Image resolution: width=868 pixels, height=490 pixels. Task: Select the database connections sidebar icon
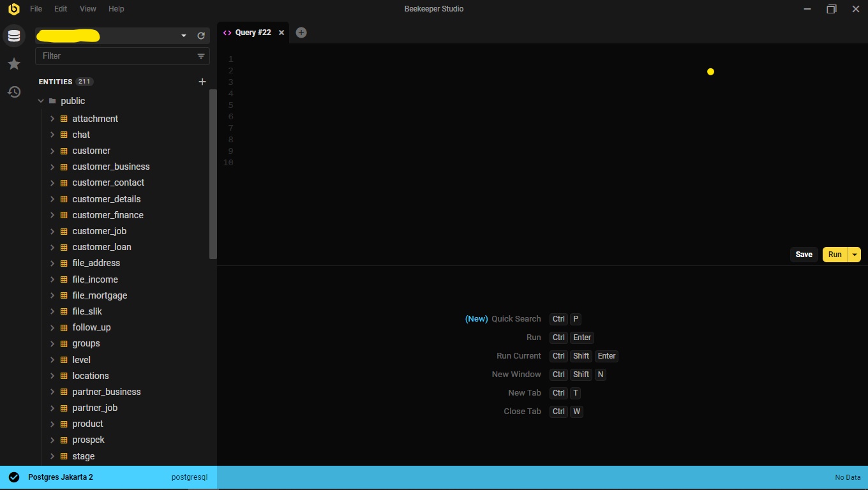click(x=14, y=36)
